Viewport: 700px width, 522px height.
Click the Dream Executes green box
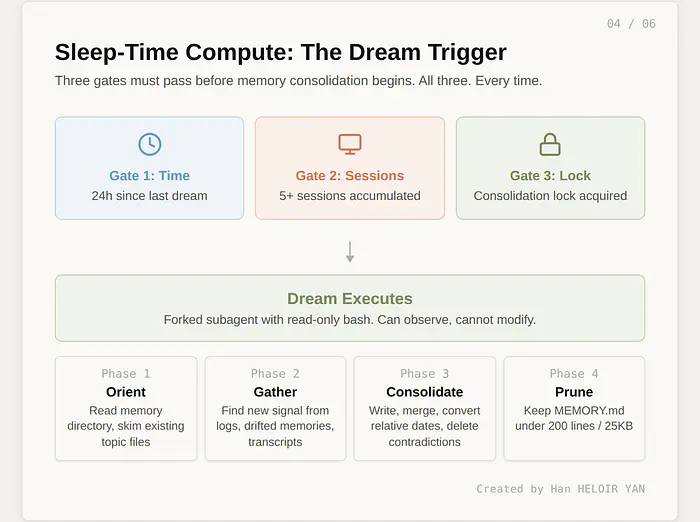coord(350,308)
